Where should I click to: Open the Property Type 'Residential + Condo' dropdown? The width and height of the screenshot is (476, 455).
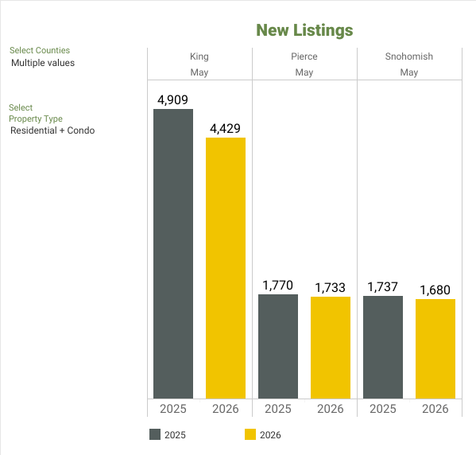click(x=52, y=130)
